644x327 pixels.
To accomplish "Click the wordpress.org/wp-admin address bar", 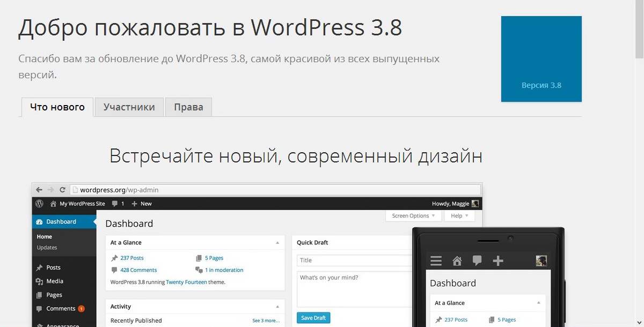I will click(275, 190).
